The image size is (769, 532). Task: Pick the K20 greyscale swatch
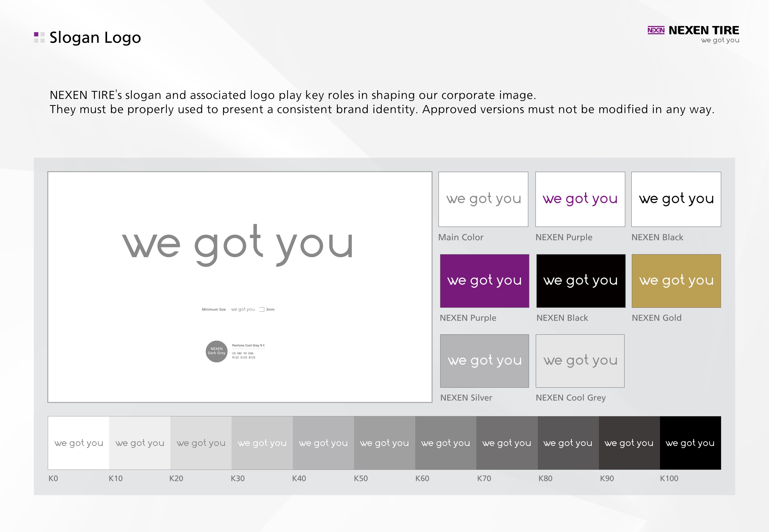click(x=201, y=443)
